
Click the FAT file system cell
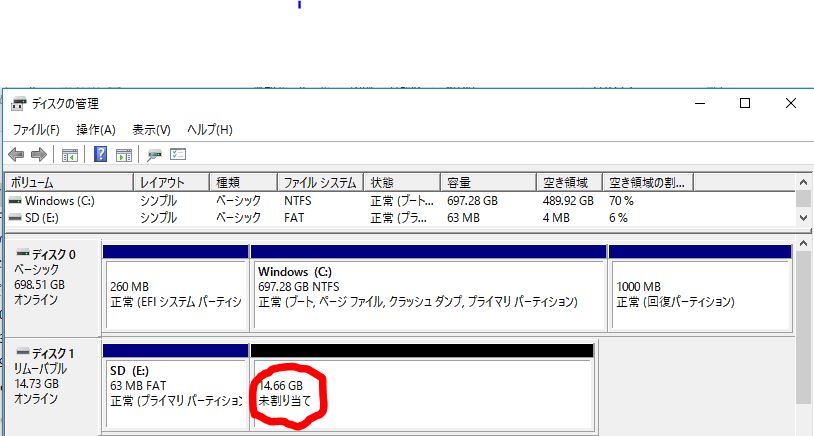(294, 217)
